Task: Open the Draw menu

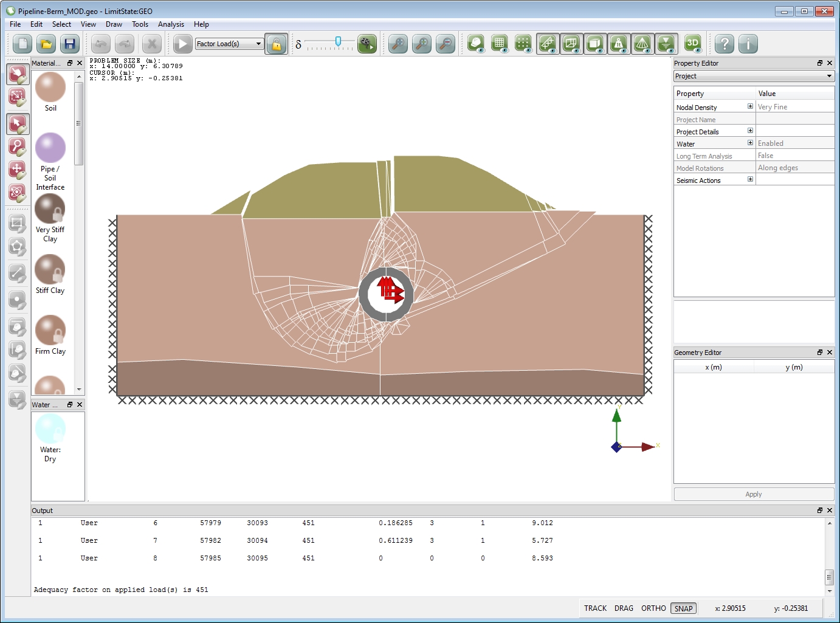Action: point(114,24)
